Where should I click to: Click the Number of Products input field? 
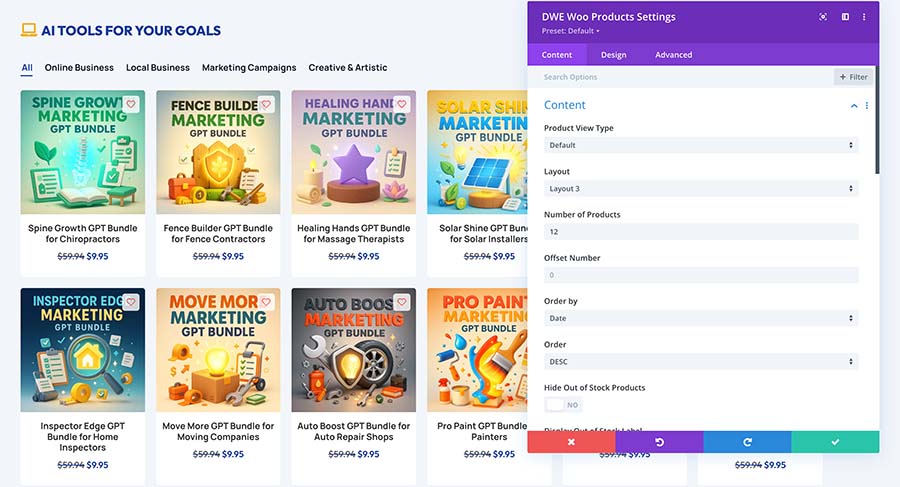[700, 232]
